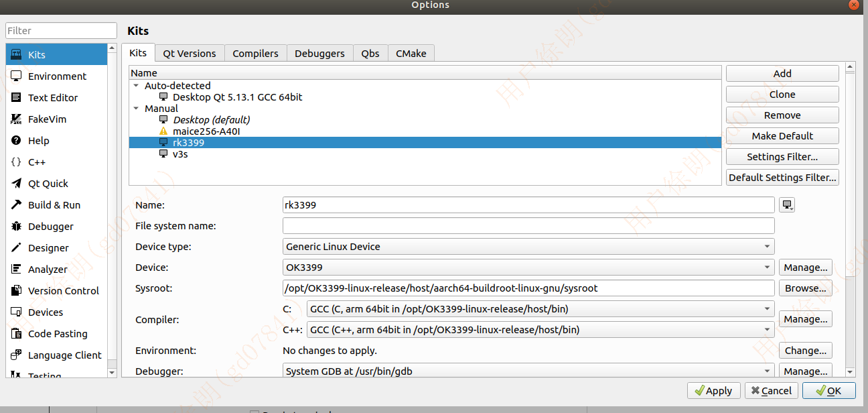Click the Name column header
This screenshot has width=868, height=413.
pyautogui.click(x=425, y=73)
